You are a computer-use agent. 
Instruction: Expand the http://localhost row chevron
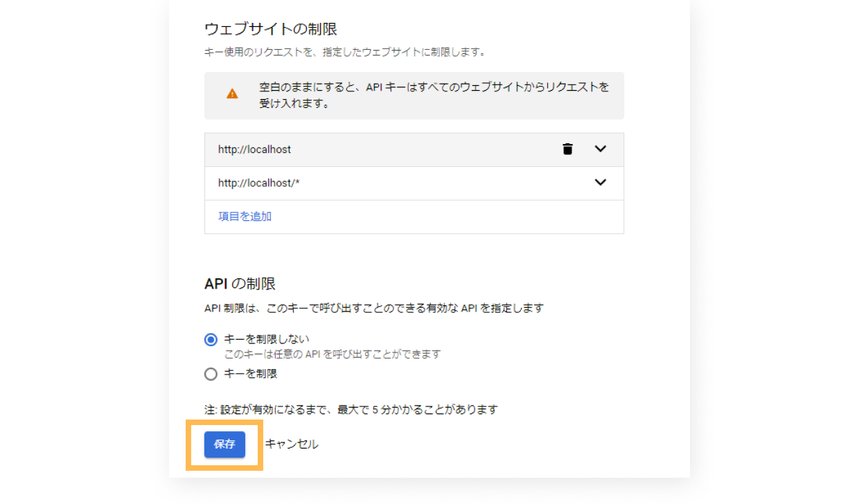[x=601, y=149]
